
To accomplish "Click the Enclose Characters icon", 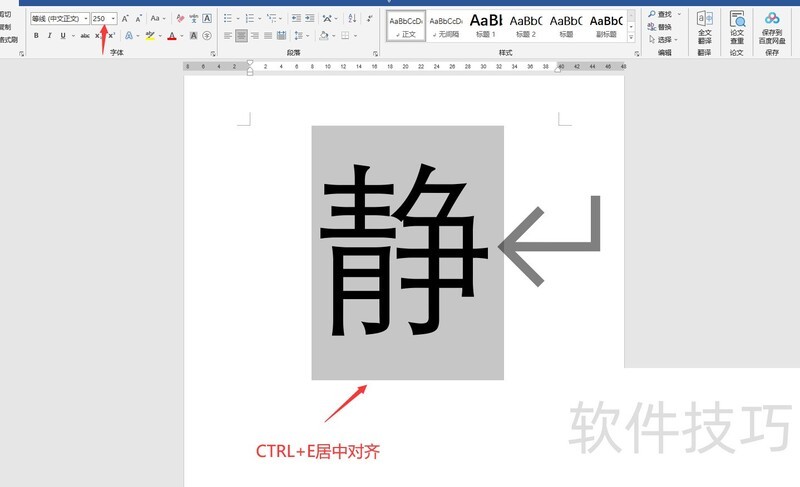I will (207, 36).
